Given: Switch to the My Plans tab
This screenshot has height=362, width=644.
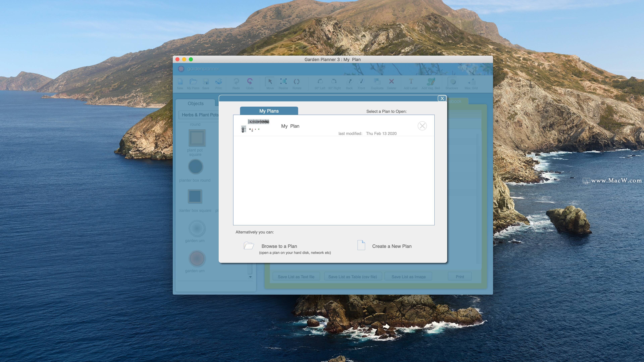Looking at the screenshot, I should pos(269,111).
